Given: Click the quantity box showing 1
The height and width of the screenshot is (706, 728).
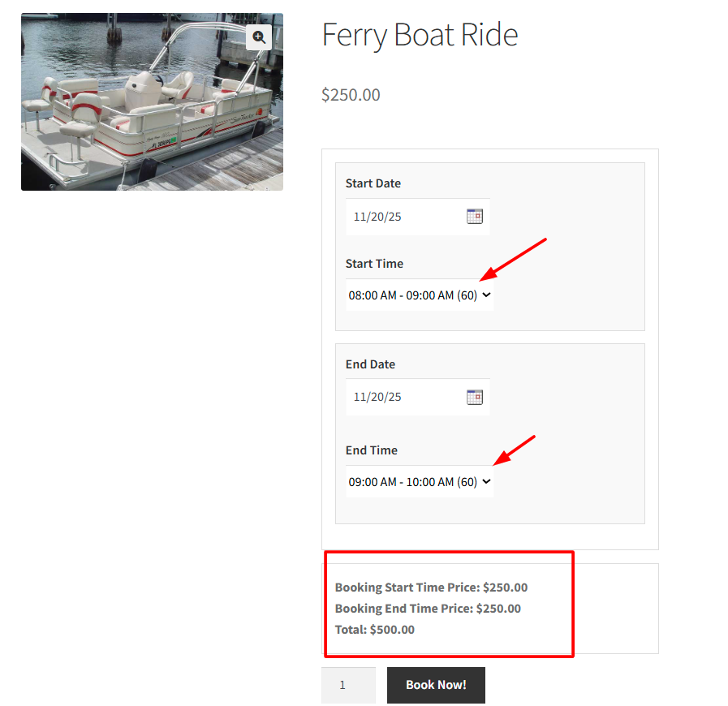Looking at the screenshot, I should (348, 685).
